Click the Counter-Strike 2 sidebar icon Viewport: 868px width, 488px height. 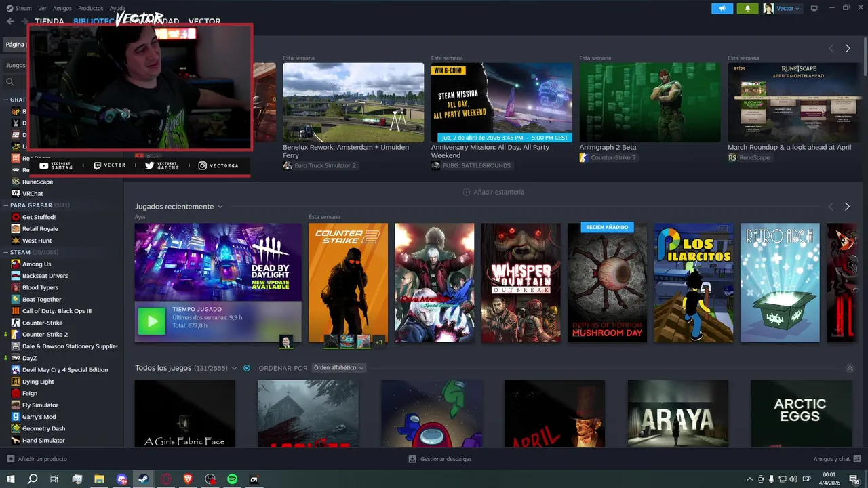pyautogui.click(x=16, y=334)
